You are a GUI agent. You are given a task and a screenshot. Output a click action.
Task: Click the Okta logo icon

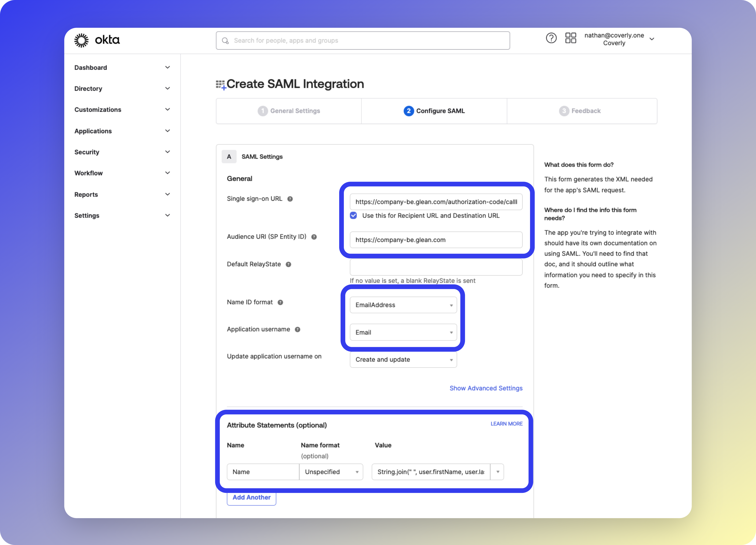[x=81, y=40]
